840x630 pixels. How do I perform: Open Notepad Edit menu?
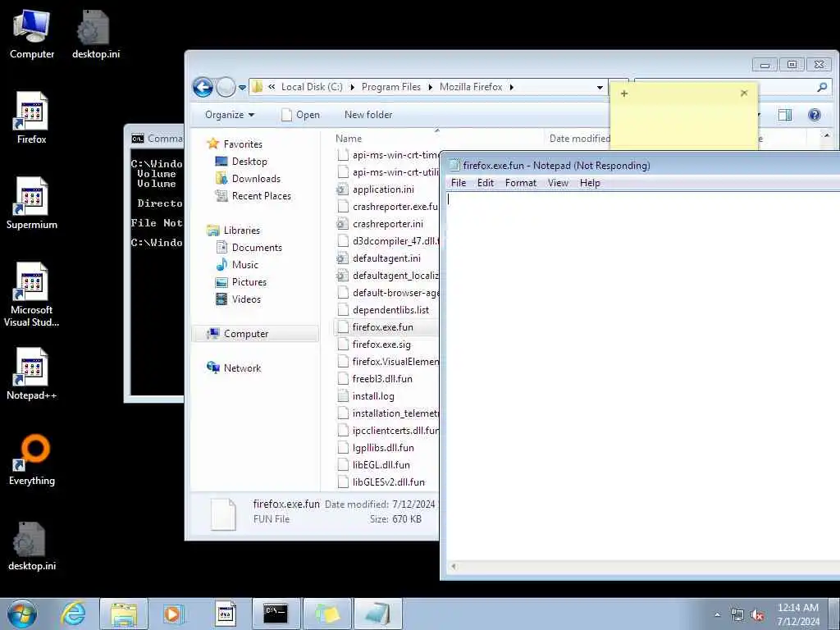point(486,183)
